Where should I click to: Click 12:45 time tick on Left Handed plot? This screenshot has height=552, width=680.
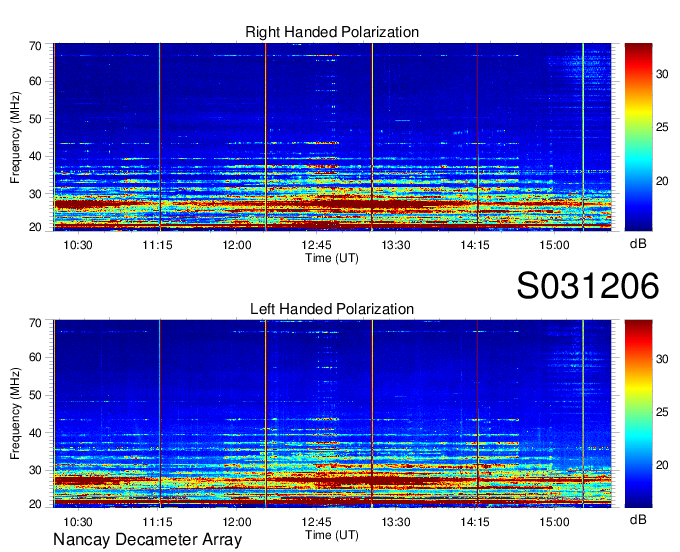317,522
